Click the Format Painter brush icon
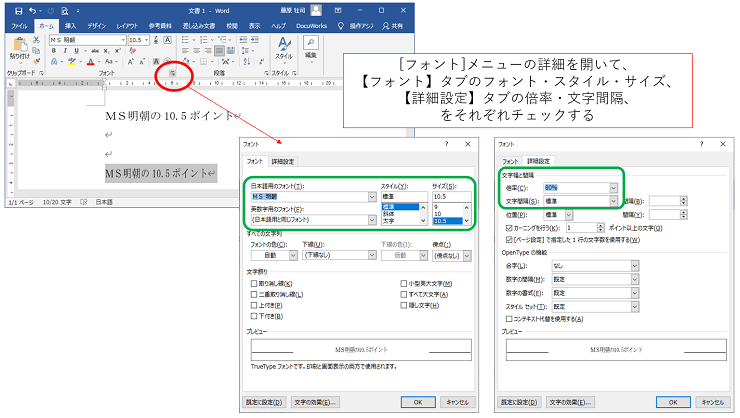Viewport: 740px width, 418px height. 36,61
